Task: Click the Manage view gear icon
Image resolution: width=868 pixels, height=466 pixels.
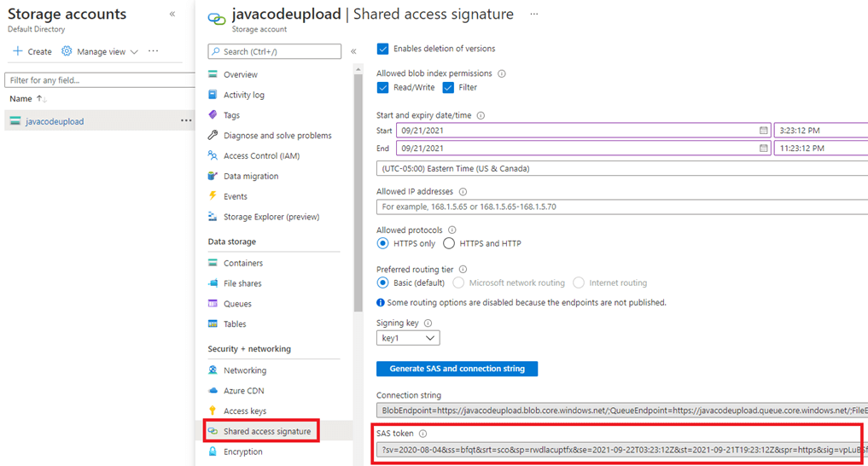Action: (x=67, y=51)
